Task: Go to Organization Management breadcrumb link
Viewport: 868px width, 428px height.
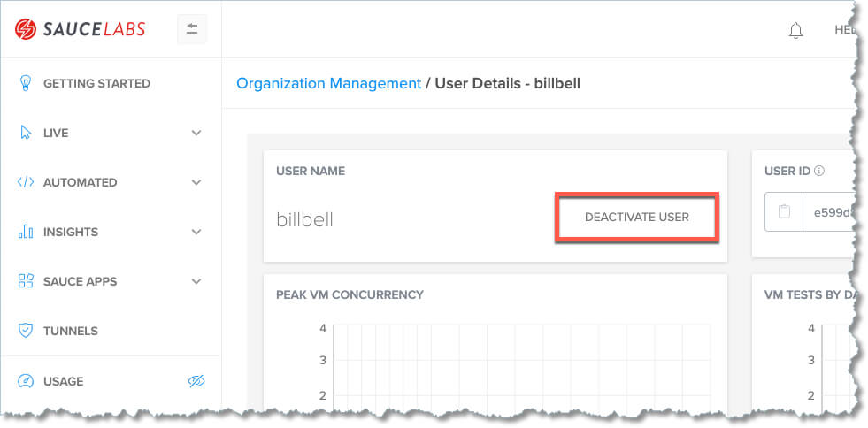Action: pos(328,83)
